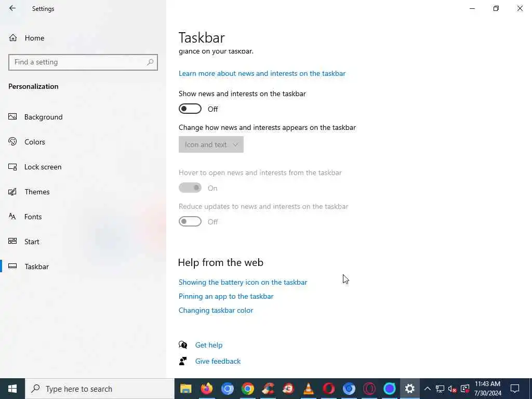The width and height of the screenshot is (532, 399).
Task: Toggle Show news and interests on the taskbar
Action: click(x=190, y=109)
